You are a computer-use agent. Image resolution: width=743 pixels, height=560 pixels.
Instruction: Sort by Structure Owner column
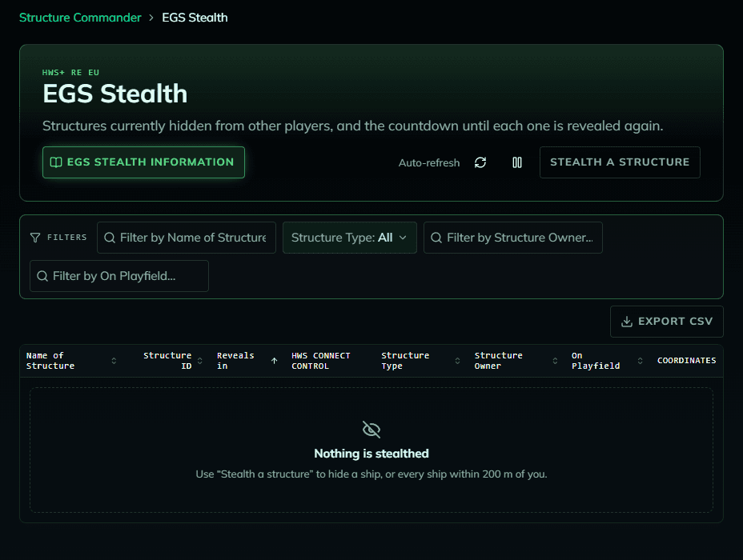tap(516, 361)
